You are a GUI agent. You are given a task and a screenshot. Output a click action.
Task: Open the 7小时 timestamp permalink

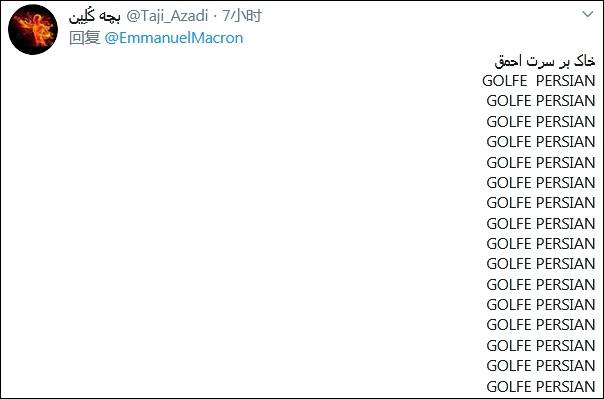[242, 16]
